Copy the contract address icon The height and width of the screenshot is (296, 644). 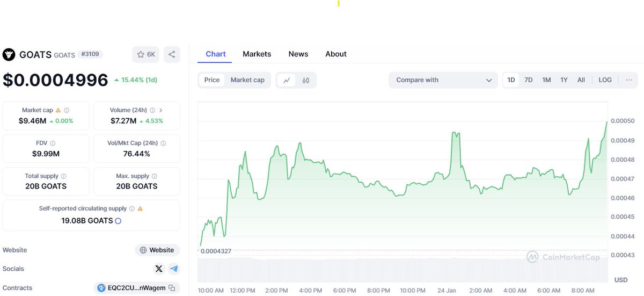(x=172, y=288)
